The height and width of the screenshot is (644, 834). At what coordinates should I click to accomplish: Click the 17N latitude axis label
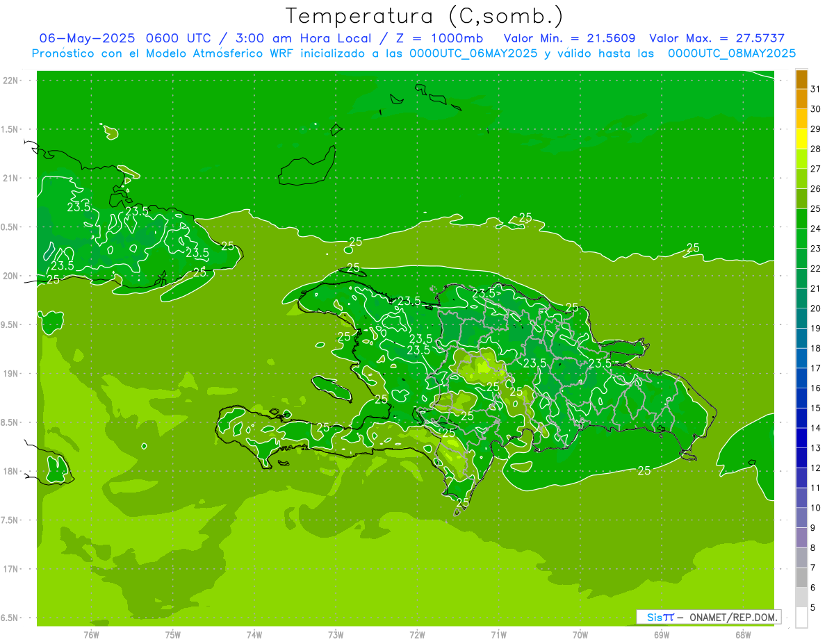pos(12,569)
